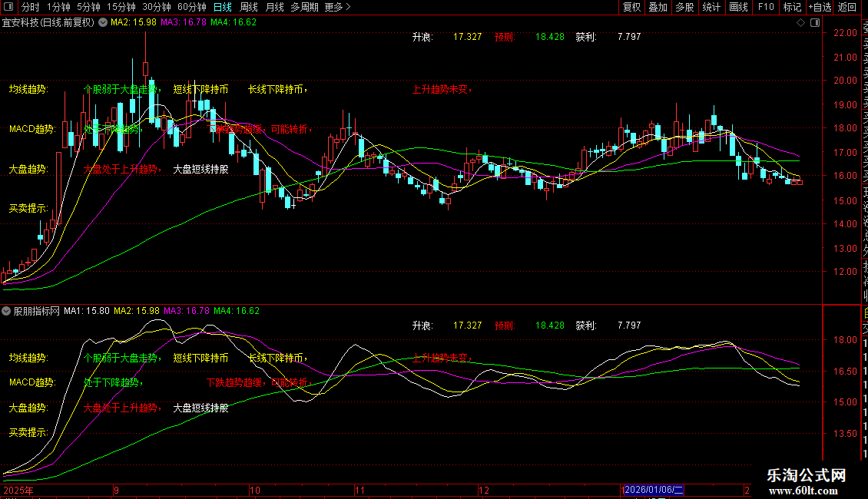Open F10 company information

point(766,7)
